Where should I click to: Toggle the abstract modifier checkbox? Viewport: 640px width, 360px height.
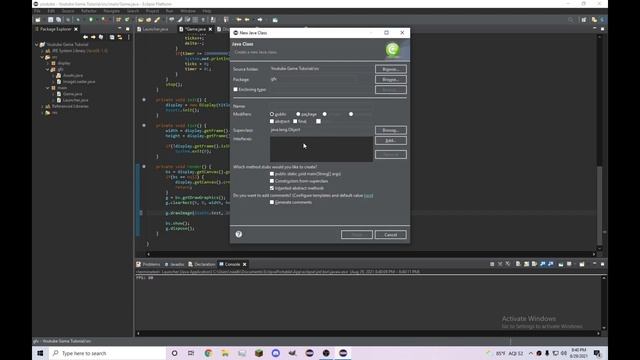pos(272,121)
